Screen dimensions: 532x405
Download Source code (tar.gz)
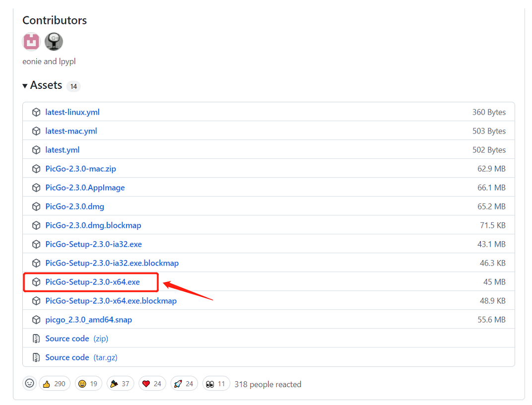81,357
